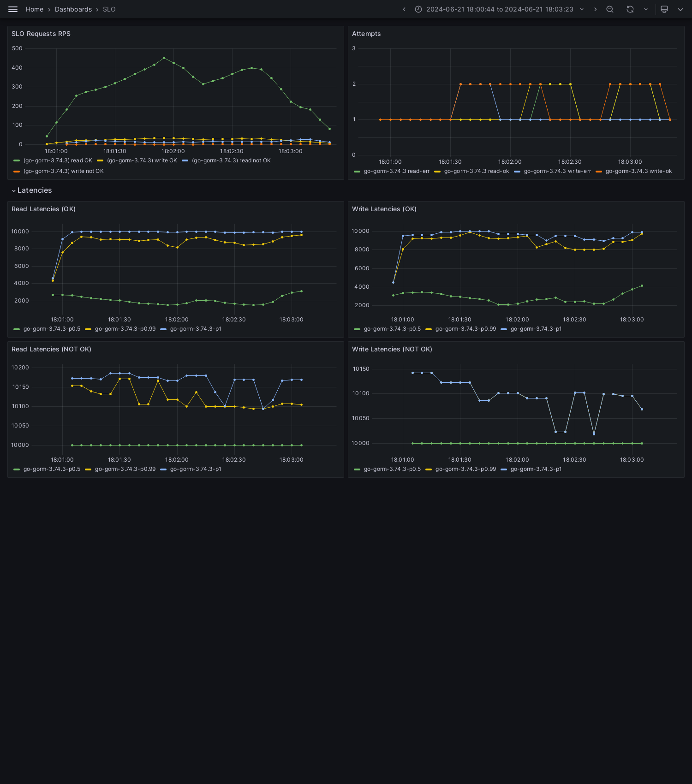Click orange swatch for write-ok in Attempts legend
This screenshot has width=692, height=784.
point(599,171)
